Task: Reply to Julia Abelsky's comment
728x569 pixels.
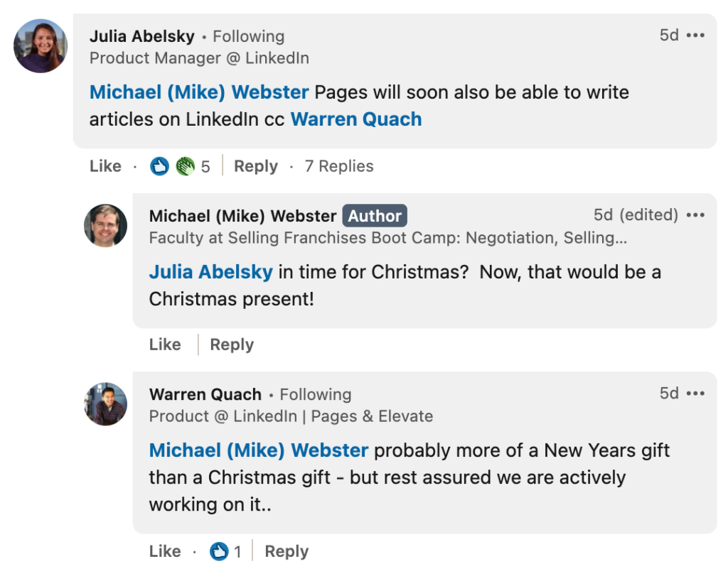Action: coord(256,166)
